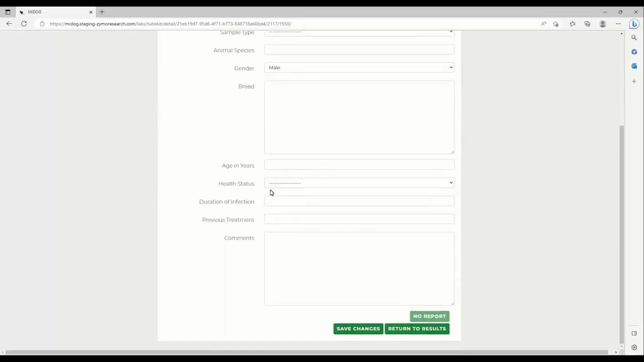The image size is (644, 362).
Task: Click the Duration of Infection label
Action: point(226,202)
